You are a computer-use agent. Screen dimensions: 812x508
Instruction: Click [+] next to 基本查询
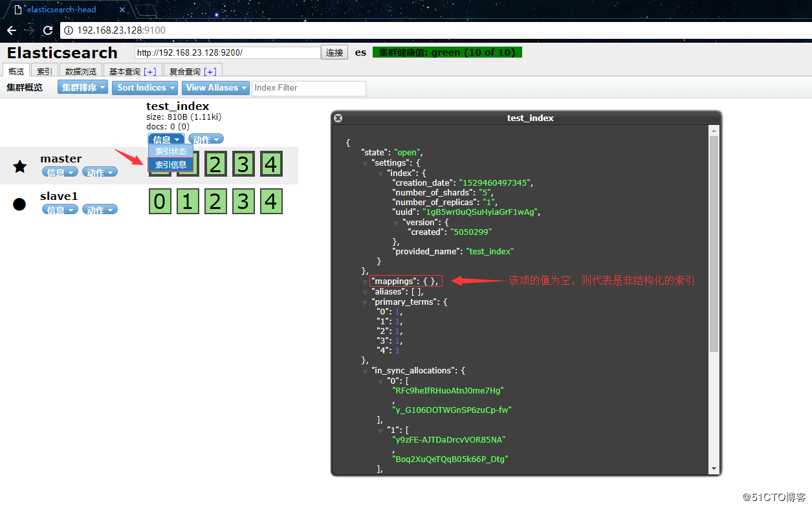[x=149, y=71]
